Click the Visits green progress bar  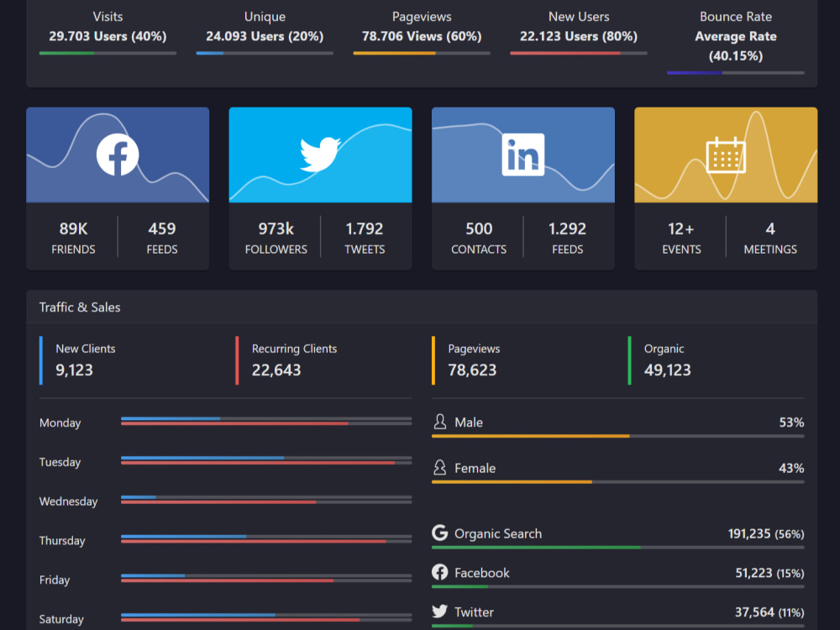108,53
